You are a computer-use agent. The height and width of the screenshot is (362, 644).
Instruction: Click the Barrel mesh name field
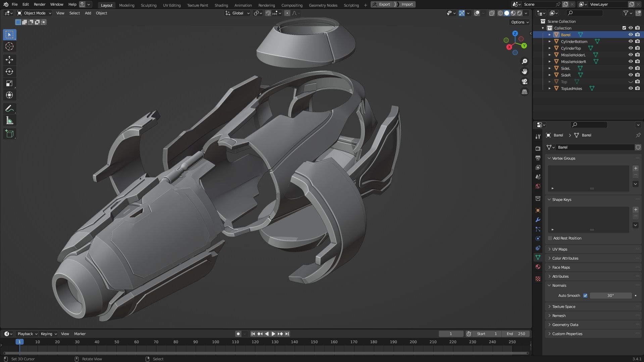(x=595, y=147)
